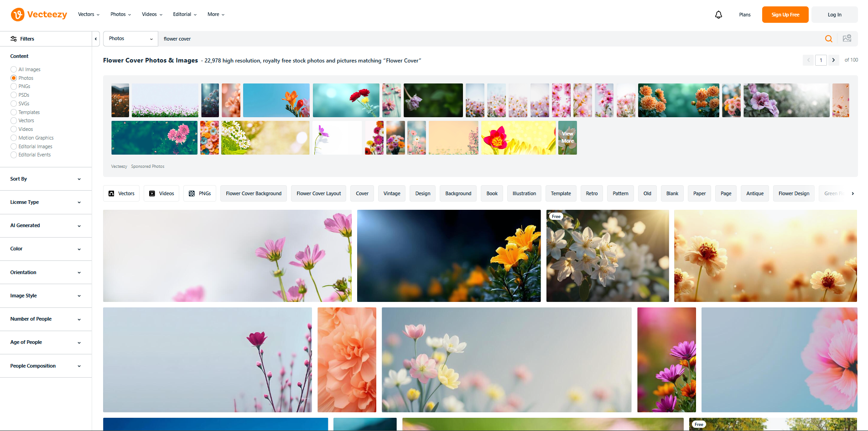Viewport: 868px width, 431px height.
Task: Select the Editorial Images radio option
Action: pyautogui.click(x=14, y=146)
